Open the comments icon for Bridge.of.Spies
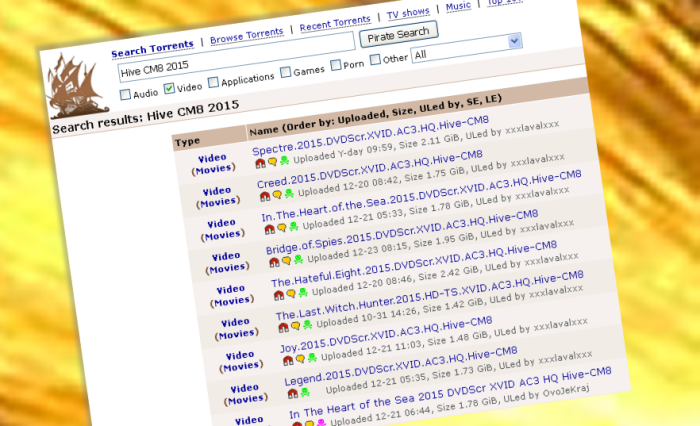Screen dimensions: 700x426 [287, 261]
